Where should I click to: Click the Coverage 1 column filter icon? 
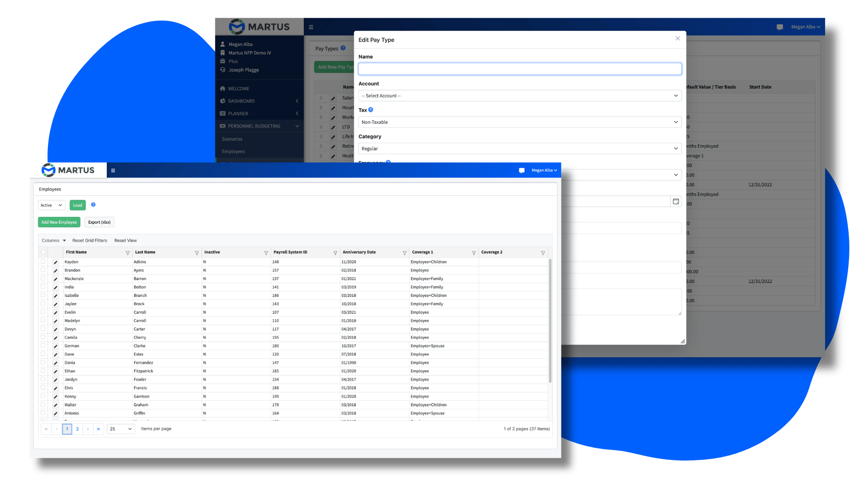point(474,253)
